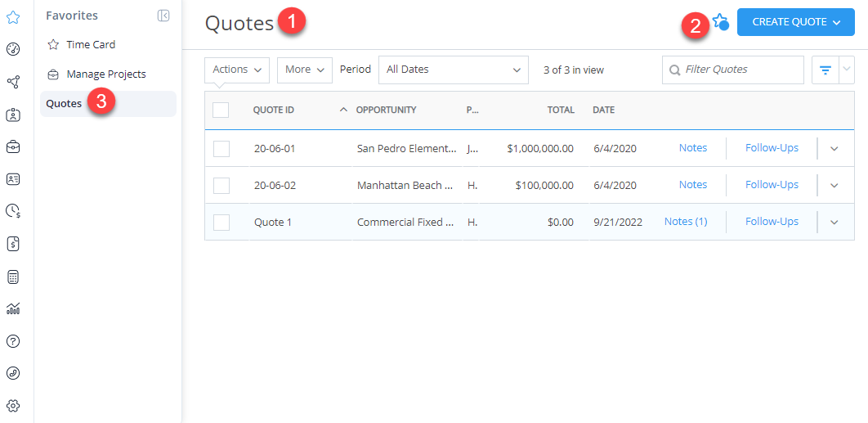Open the Create Quote dropdown button
868x423 pixels.
coord(795,22)
